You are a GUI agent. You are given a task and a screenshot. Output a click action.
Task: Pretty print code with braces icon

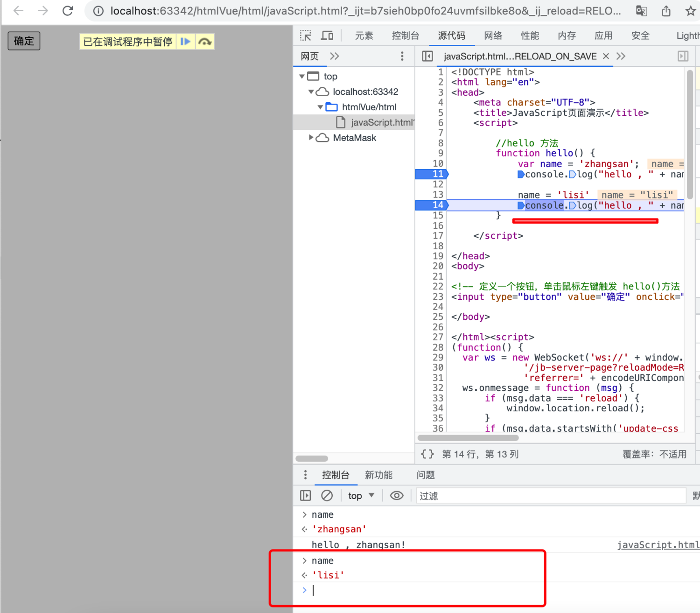427,454
